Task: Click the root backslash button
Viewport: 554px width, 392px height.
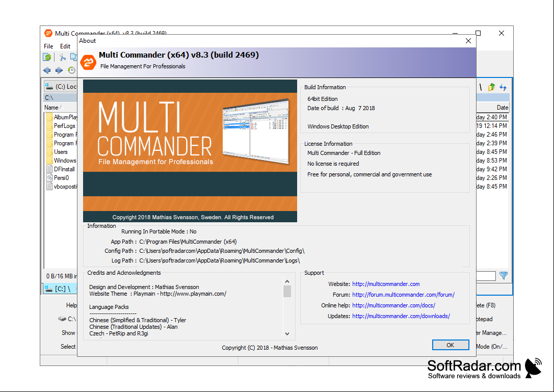Action: coord(481,87)
